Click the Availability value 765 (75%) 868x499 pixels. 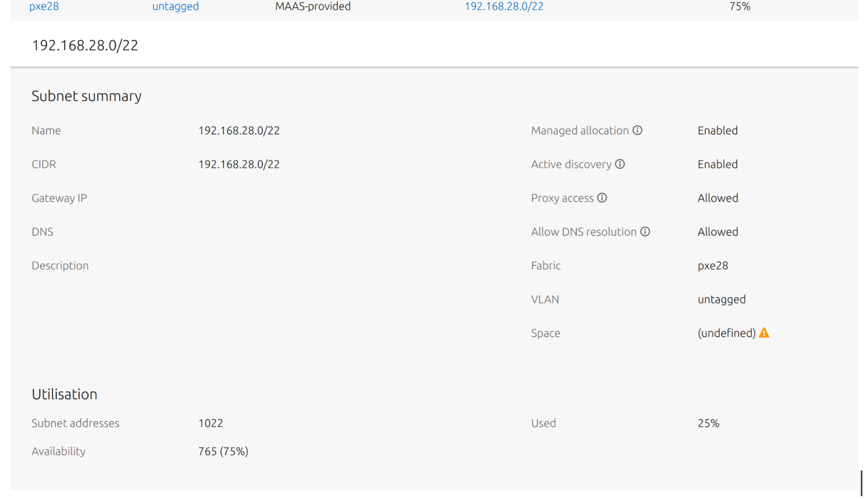click(223, 451)
